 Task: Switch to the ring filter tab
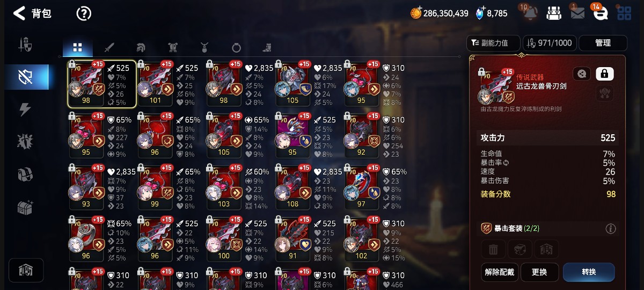(x=236, y=47)
